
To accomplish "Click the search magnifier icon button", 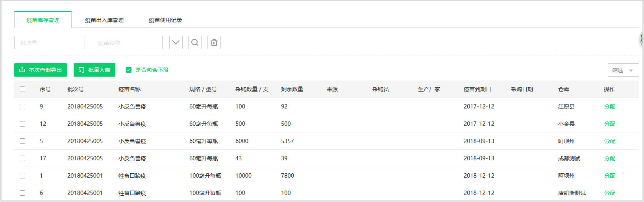I will point(195,42).
